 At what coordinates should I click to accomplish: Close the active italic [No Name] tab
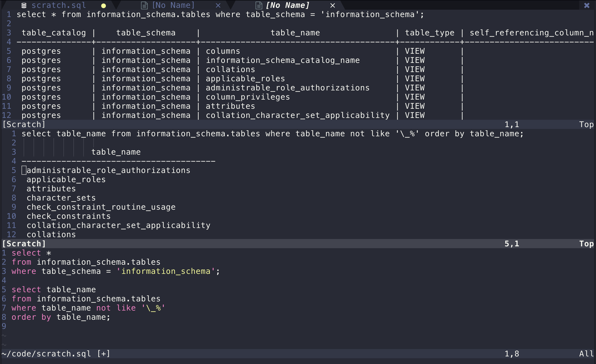click(x=333, y=5)
